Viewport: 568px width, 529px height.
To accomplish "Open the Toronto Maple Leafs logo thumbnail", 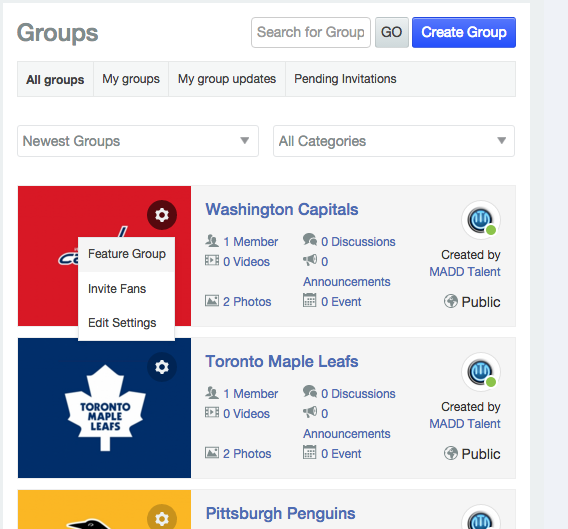I will 104,408.
